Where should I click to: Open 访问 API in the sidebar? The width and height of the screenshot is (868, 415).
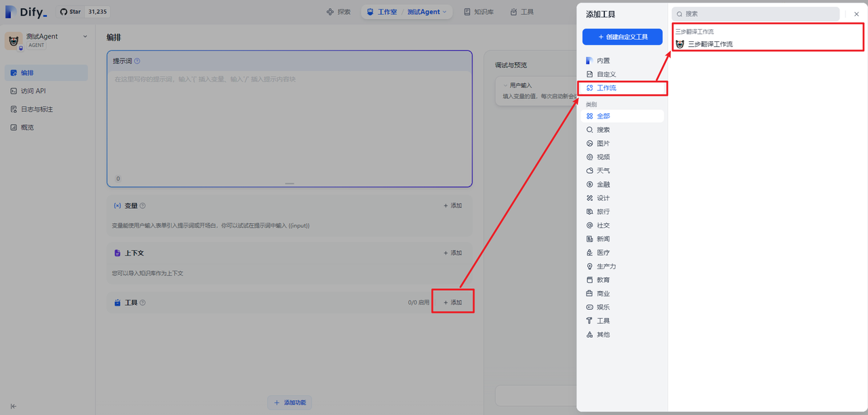click(x=46, y=91)
